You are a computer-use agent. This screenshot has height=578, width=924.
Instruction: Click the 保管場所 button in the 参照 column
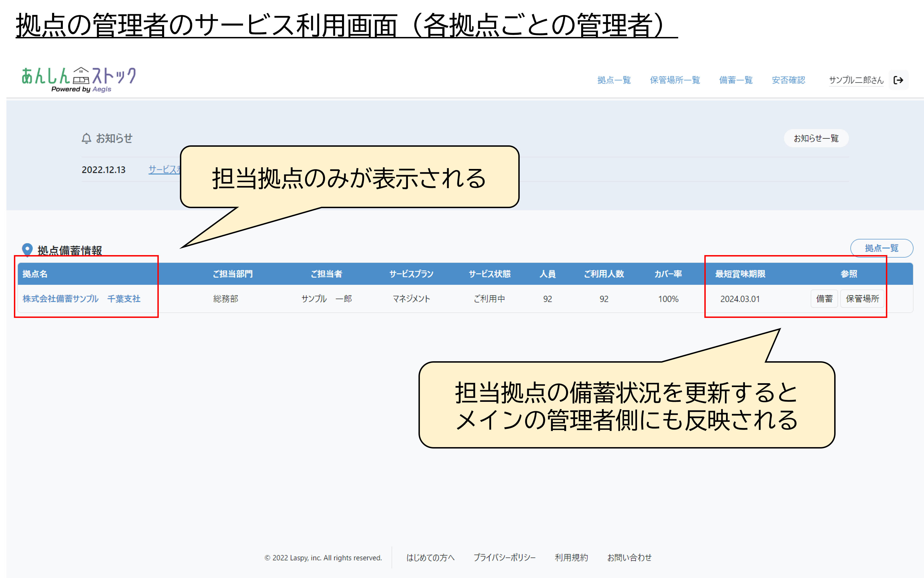coord(862,298)
